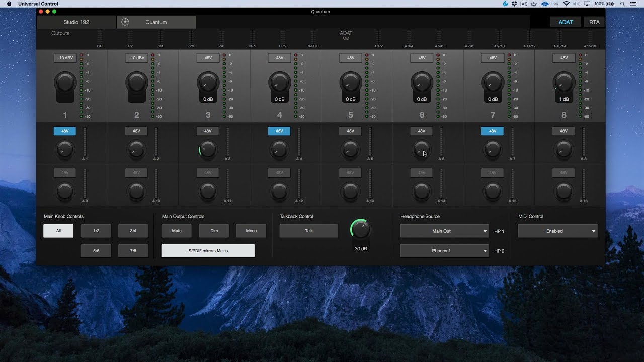This screenshot has height=362, width=644.
Task: Mute the main output
Action: pos(177,231)
